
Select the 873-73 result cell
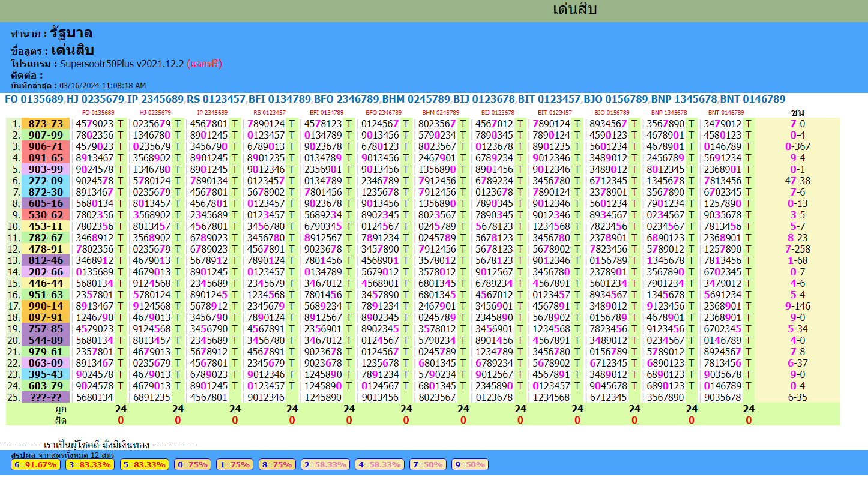[x=46, y=124]
